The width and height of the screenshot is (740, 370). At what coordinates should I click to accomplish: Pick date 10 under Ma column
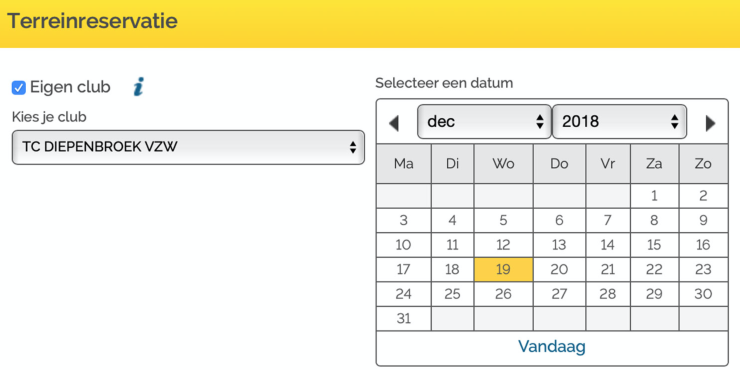[x=404, y=245]
